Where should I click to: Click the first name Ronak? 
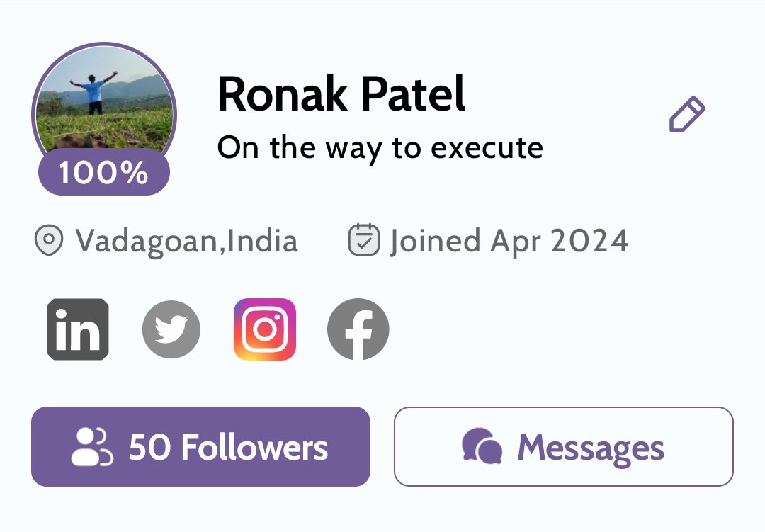click(x=277, y=94)
